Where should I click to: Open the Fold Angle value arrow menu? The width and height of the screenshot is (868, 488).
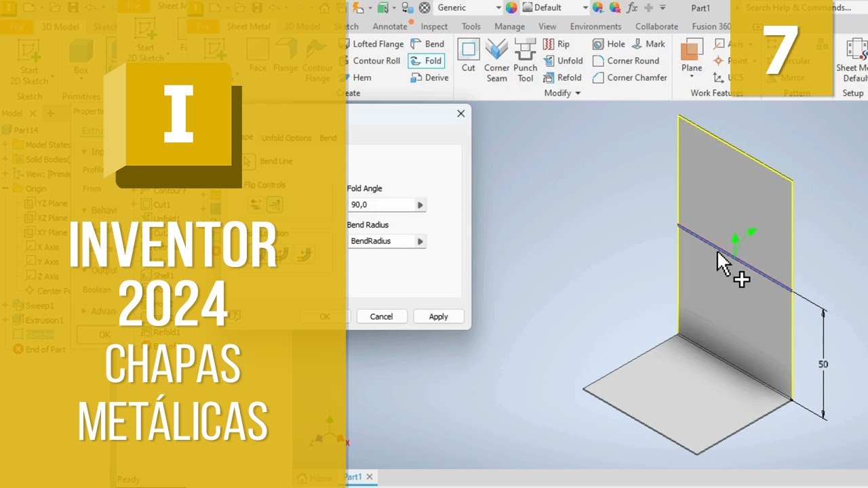point(420,205)
